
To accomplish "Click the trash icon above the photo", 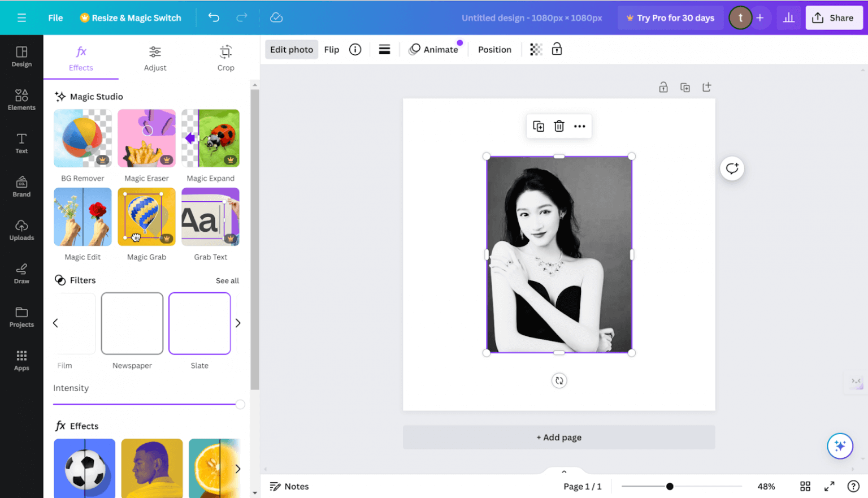I will coord(559,126).
